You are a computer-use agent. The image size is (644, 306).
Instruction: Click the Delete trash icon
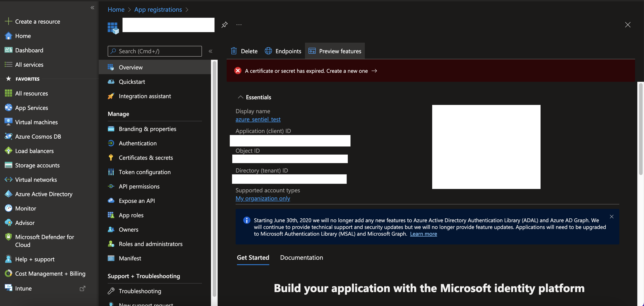234,51
